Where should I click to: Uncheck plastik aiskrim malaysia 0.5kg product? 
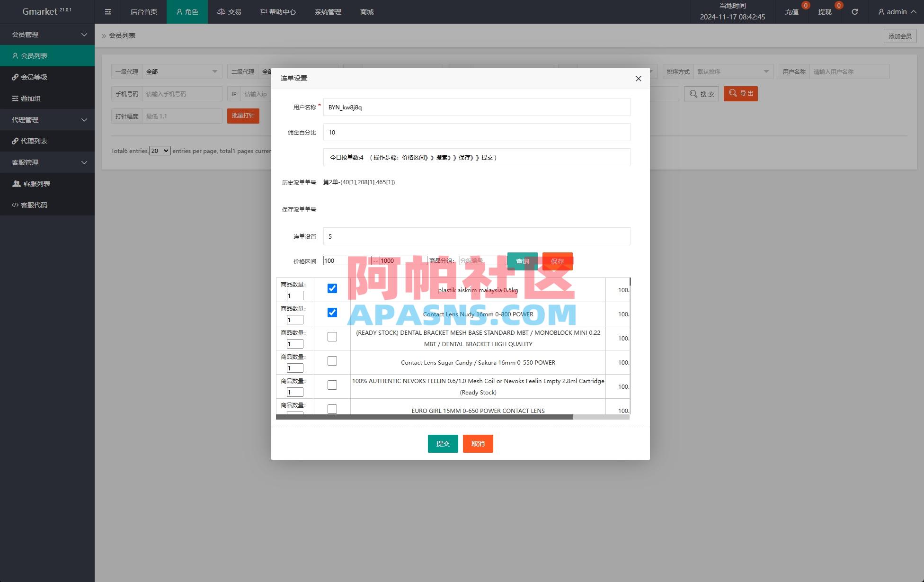click(x=332, y=287)
